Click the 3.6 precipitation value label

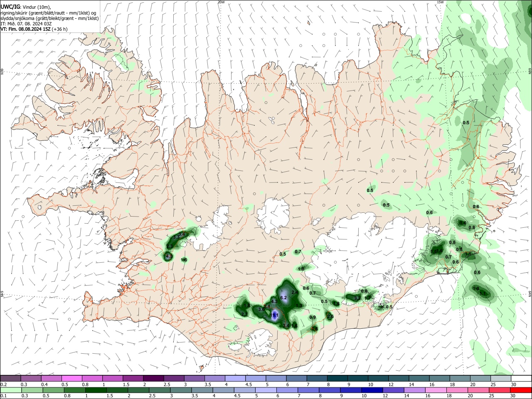(x=261, y=309)
